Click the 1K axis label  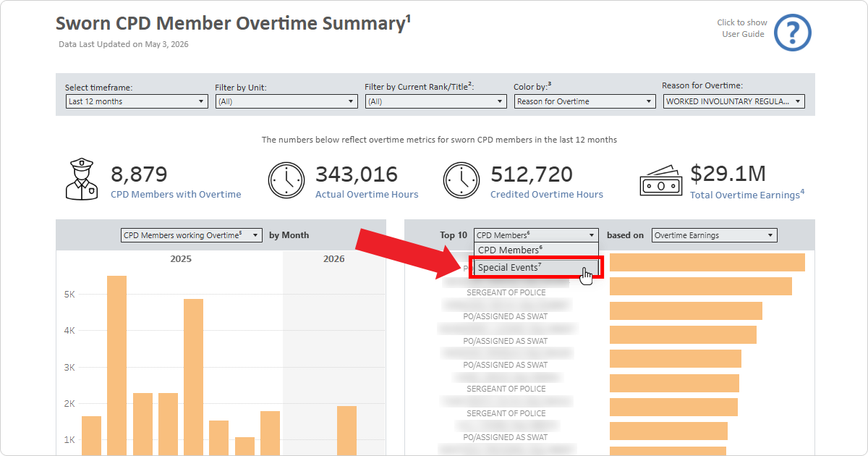[x=69, y=439]
